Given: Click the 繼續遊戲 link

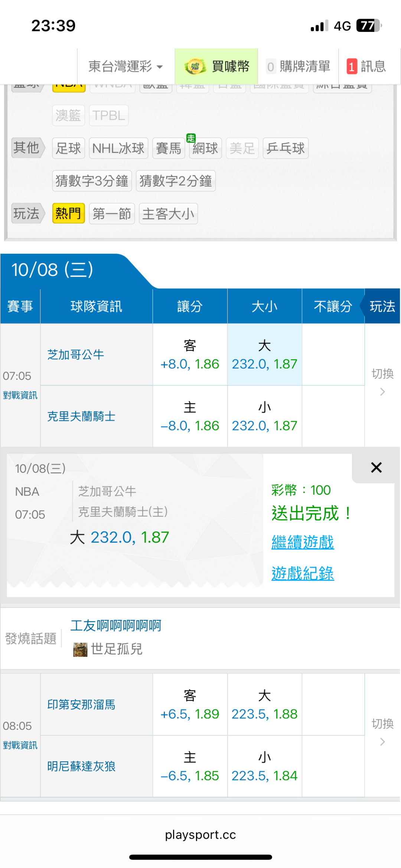Looking at the screenshot, I should (x=303, y=542).
